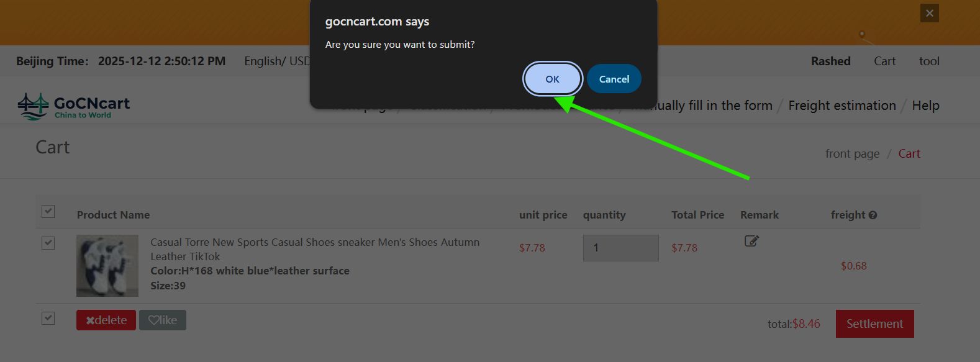The image size is (980, 362).
Task: Expand the Freight estimation menu
Action: [842, 106]
